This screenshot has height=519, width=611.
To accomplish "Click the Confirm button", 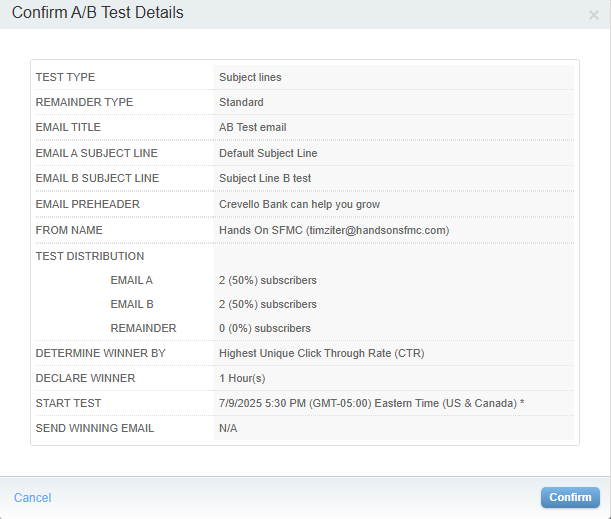I will point(570,497).
